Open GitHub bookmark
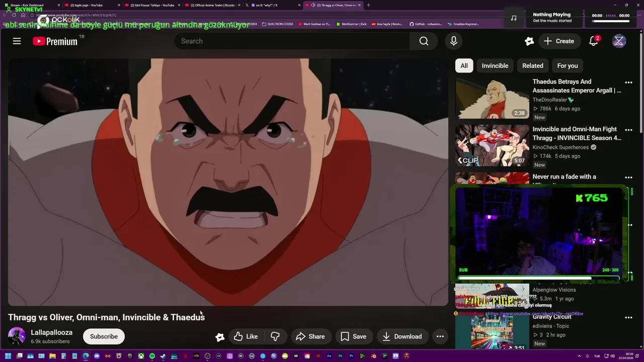 click(x=426, y=24)
